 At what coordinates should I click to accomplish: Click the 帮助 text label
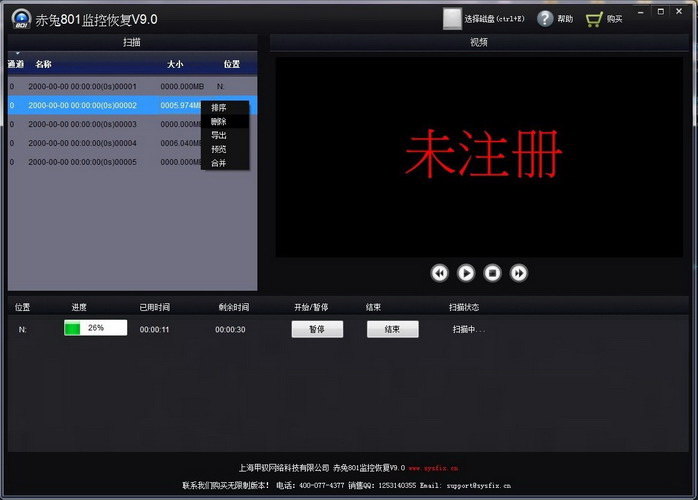[565, 19]
